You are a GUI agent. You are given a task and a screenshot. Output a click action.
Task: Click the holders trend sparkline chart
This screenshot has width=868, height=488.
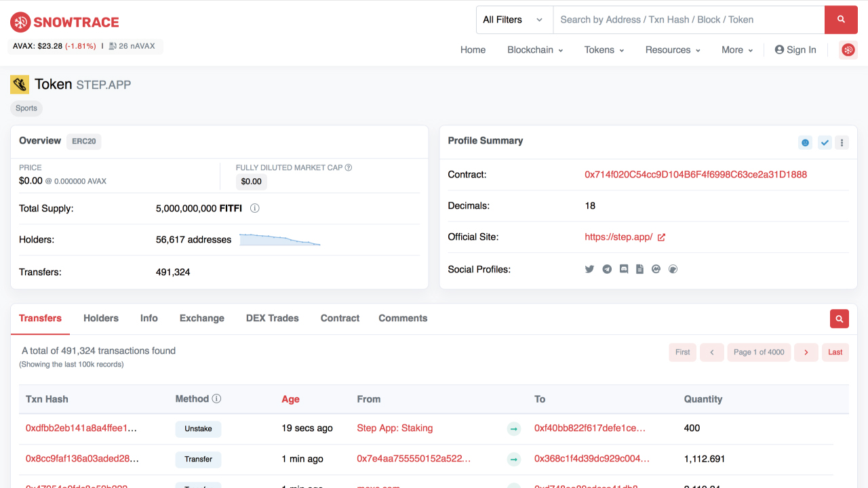279,239
